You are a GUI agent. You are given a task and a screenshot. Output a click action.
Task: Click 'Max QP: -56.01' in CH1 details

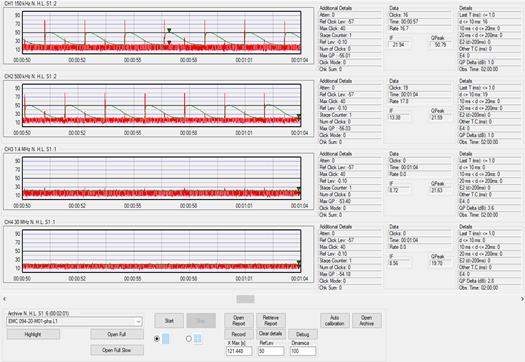coord(335,56)
